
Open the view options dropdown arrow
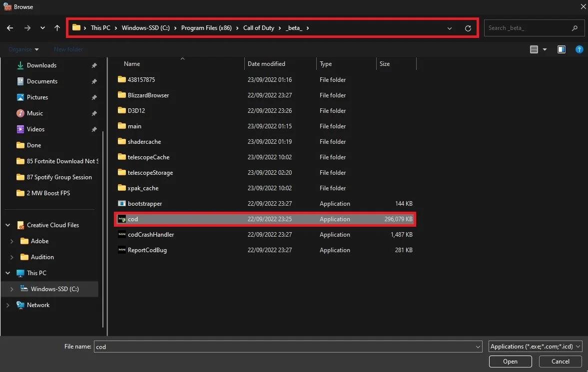click(x=545, y=49)
